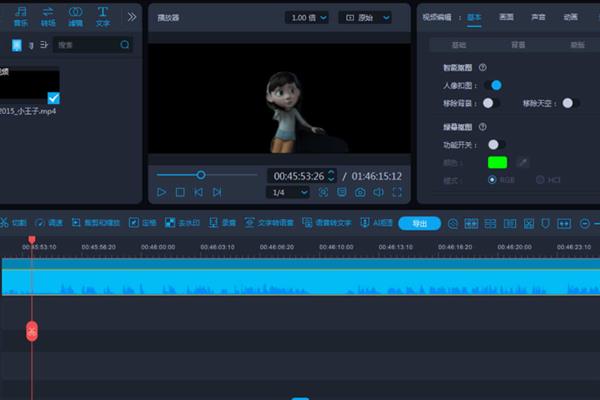Select the 蒙版 sub-tab
This screenshot has height=400, width=600.
click(577, 45)
